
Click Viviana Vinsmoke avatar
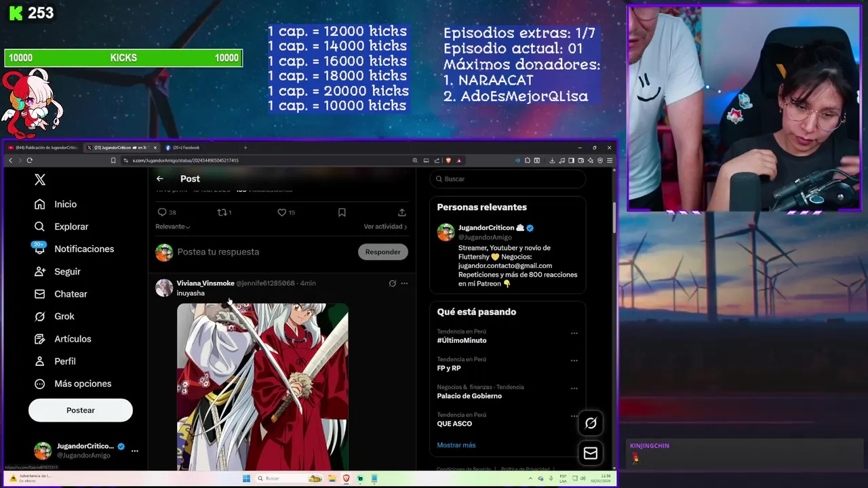click(164, 287)
